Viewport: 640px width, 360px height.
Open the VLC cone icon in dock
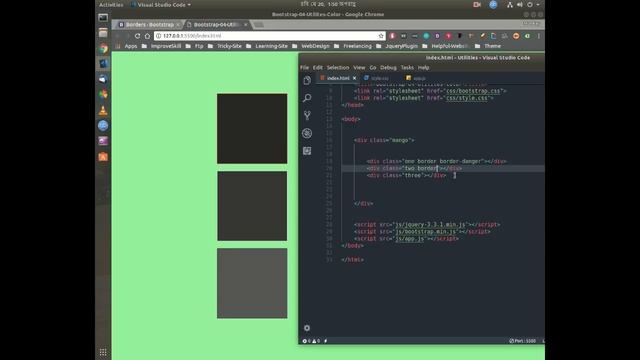[103, 110]
